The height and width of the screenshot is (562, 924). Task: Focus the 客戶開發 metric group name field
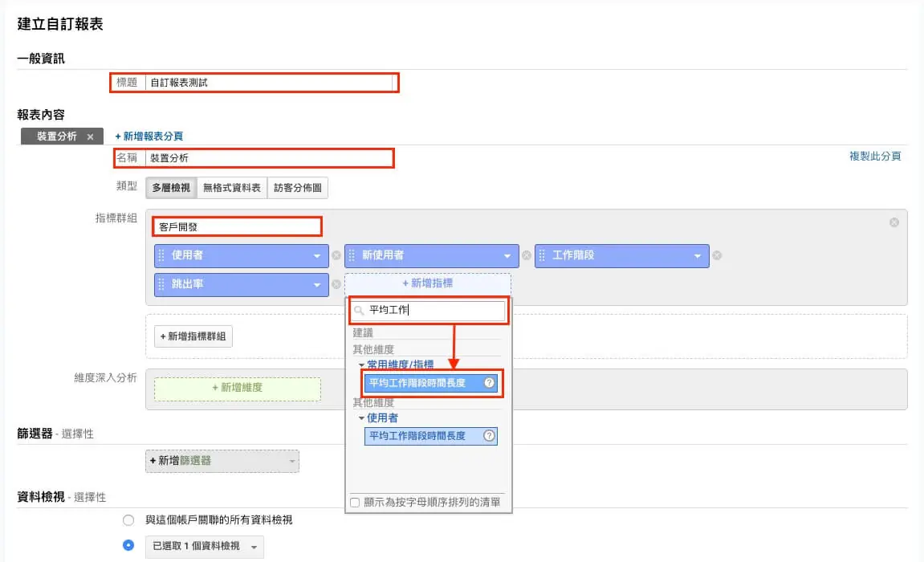point(237,226)
